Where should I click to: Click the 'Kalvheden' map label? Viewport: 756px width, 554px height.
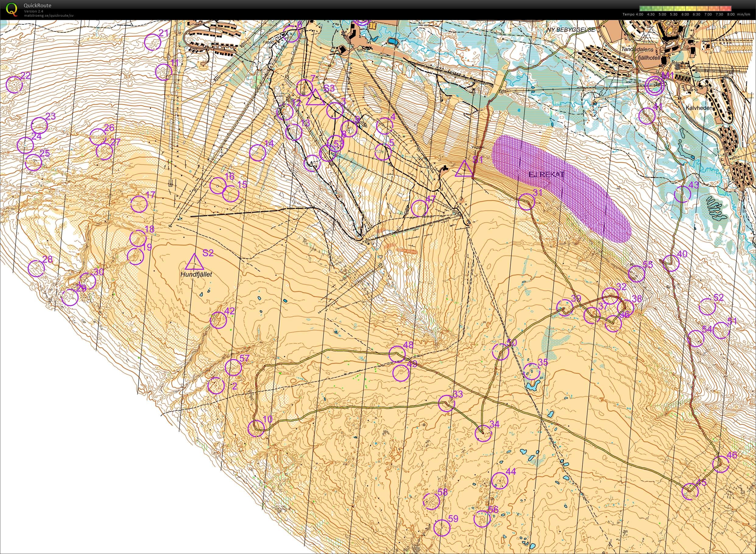point(699,108)
